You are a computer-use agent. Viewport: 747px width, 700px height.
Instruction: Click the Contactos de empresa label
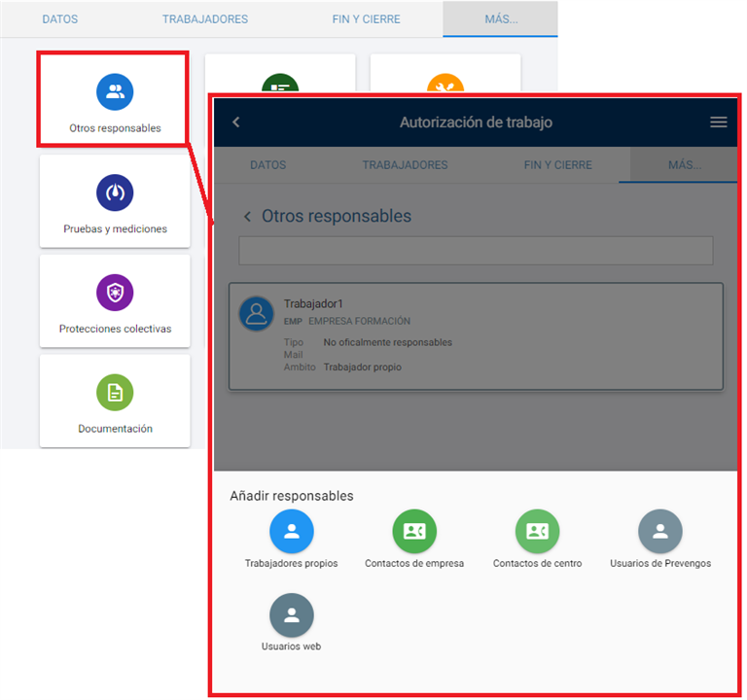[414, 563]
